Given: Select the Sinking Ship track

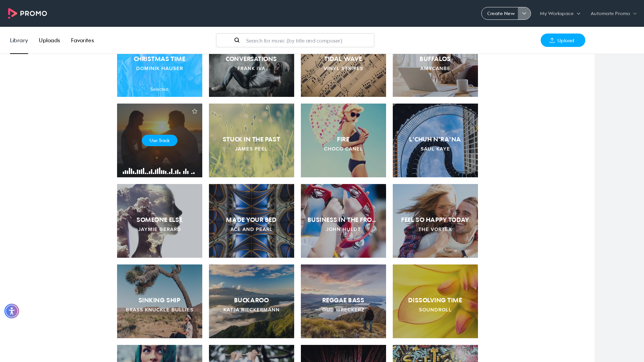Looking at the screenshot, I should pyautogui.click(x=160, y=301).
